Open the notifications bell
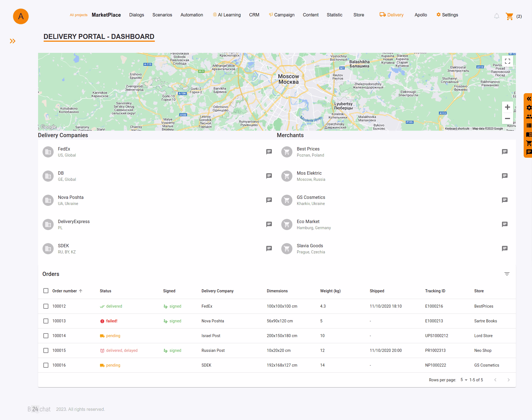532x420 pixels. tap(496, 16)
